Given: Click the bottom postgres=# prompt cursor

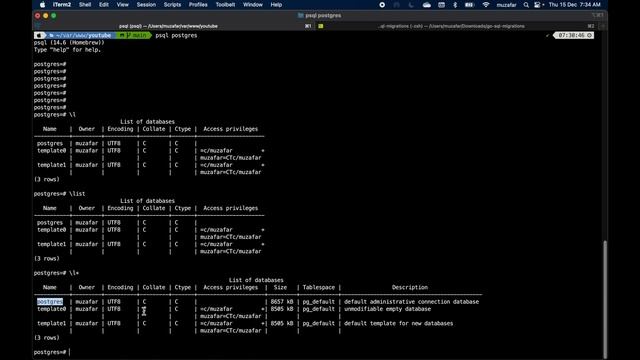Looking at the screenshot, I should [x=69, y=352].
